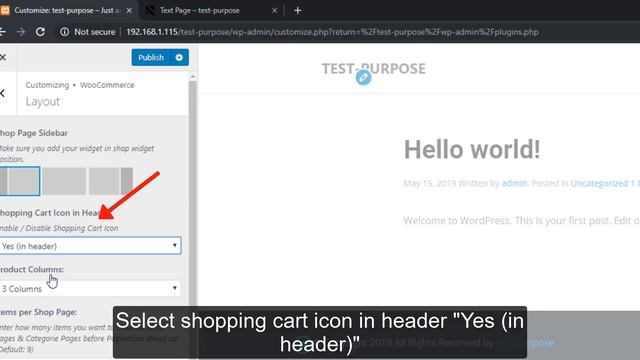
Task: Open the Shopping Cart Icon dropdown
Action: 90,246
